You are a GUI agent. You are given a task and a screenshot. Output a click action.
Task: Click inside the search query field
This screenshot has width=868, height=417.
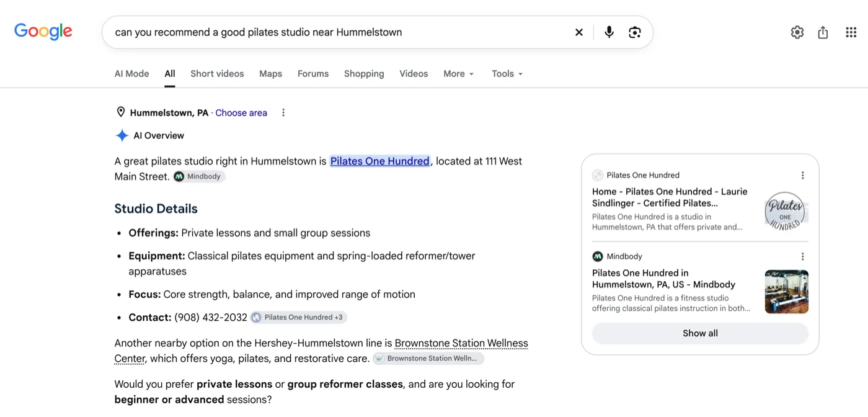click(x=340, y=32)
